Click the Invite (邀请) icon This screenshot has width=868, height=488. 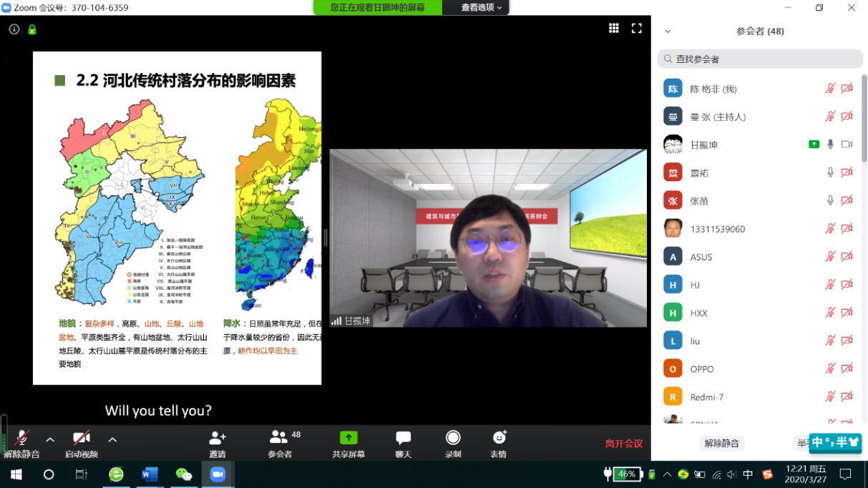tap(218, 438)
